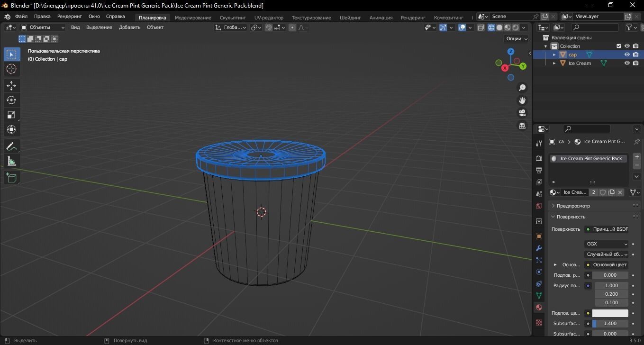This screenshot has height=345, width=644.
Task: Collapse the 'Поверхность' panel
Action: (571, 217)
